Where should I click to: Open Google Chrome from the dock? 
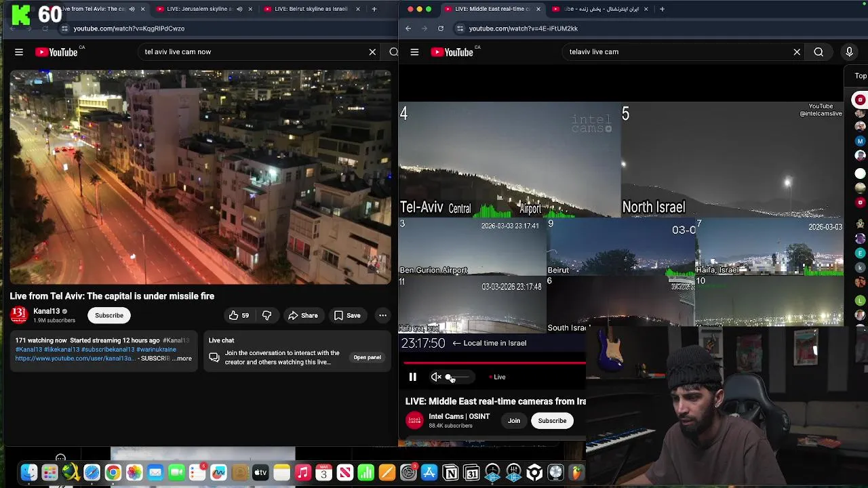click(113, 472)
